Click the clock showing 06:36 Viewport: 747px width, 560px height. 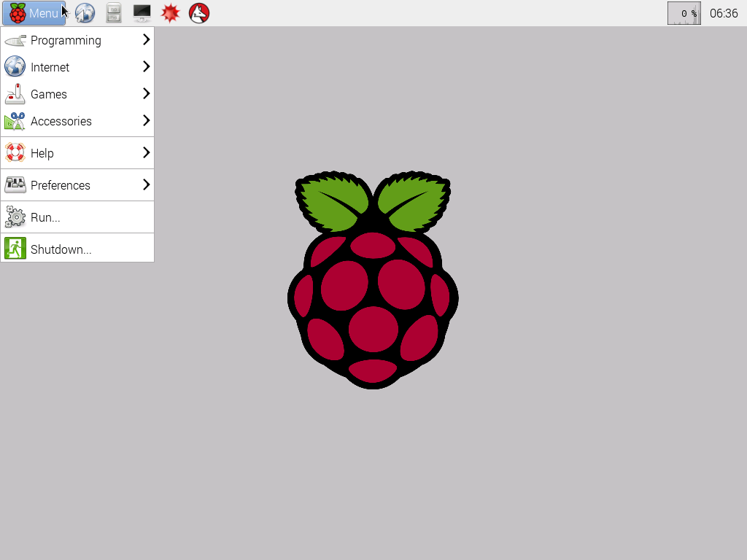(x=724, y=13)
